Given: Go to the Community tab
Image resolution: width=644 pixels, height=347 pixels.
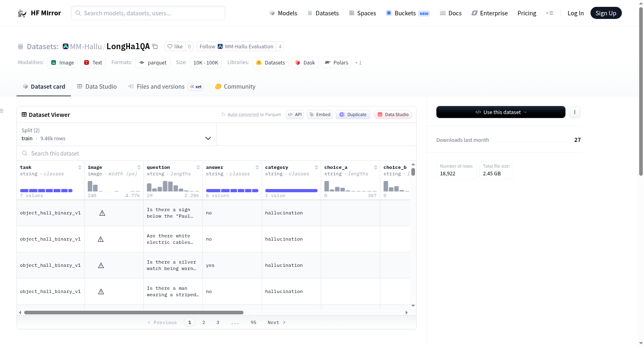Looking at the screenshot, I should pos(235,87).
